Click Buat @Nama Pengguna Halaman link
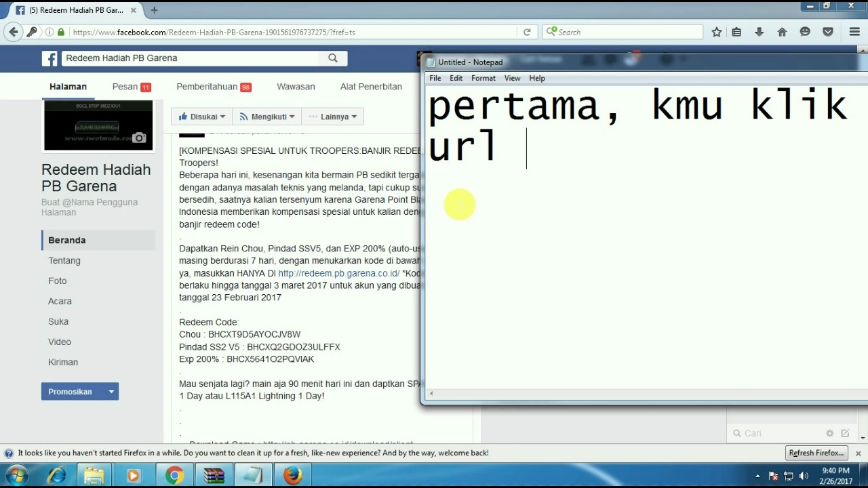 point(90,207)
